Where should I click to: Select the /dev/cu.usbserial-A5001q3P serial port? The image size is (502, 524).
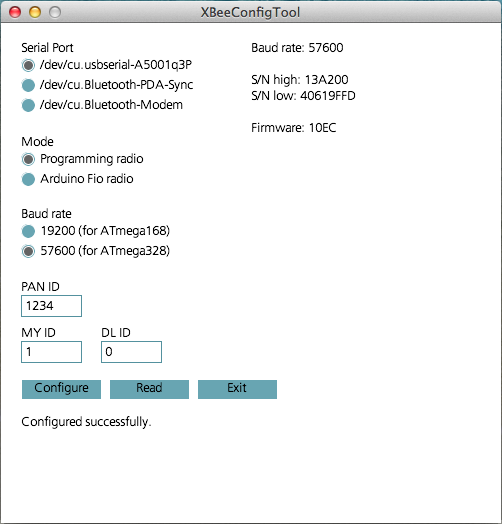[28, 65]
